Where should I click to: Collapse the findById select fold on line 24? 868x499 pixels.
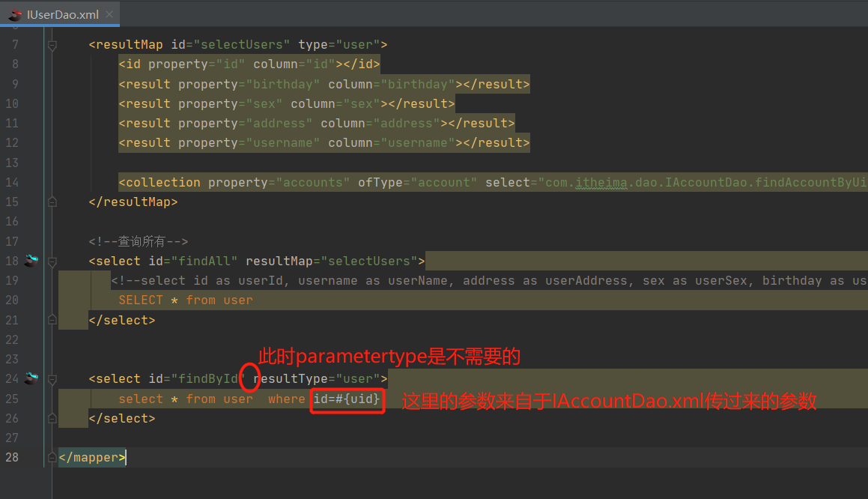pos(52,379)
